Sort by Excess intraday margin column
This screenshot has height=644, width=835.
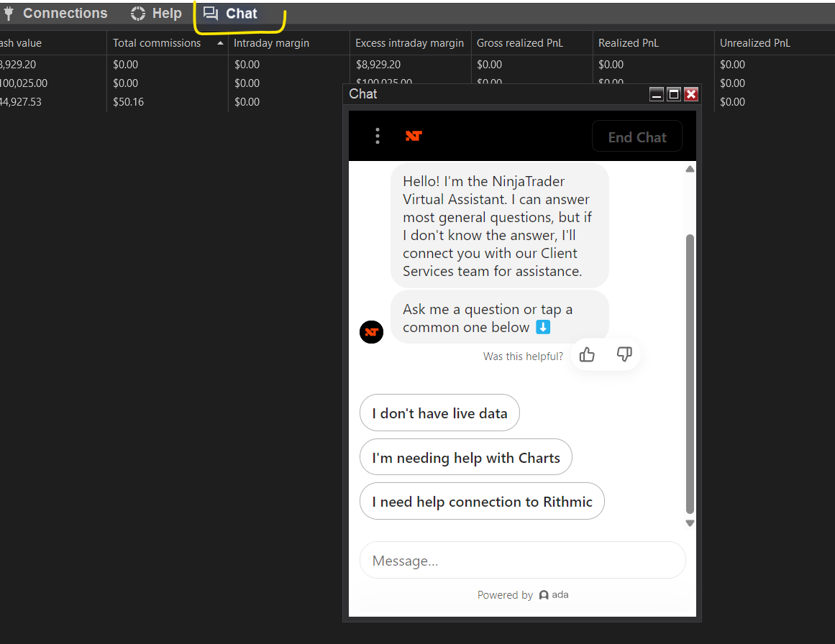[409, 43]
